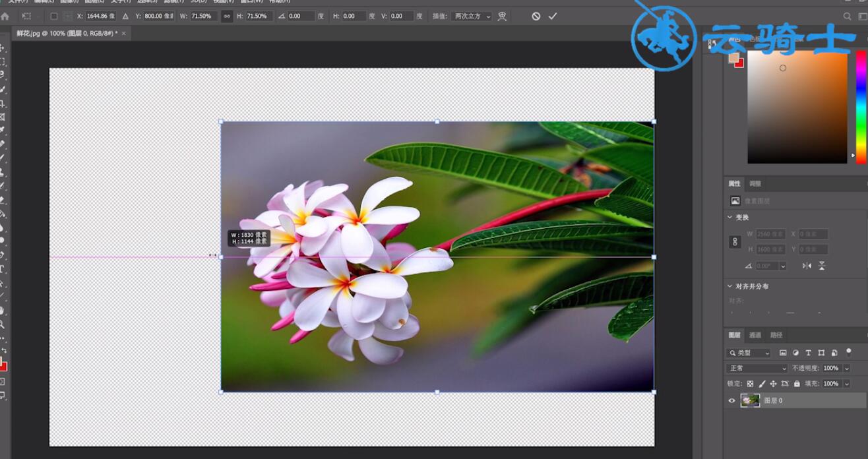Click the rotation angle icon in options bar
The height and width of the screenshot is (459, 868).
tap(282, 16)
